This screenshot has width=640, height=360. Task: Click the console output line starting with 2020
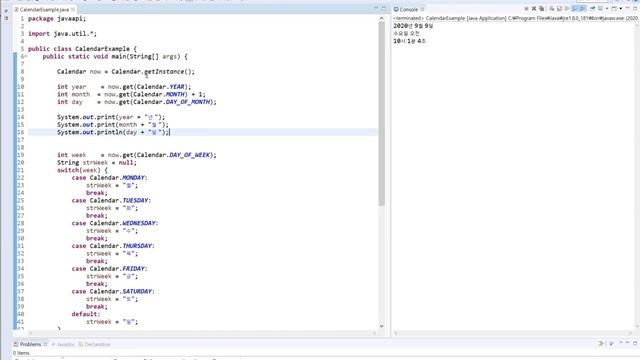point(413,26)
